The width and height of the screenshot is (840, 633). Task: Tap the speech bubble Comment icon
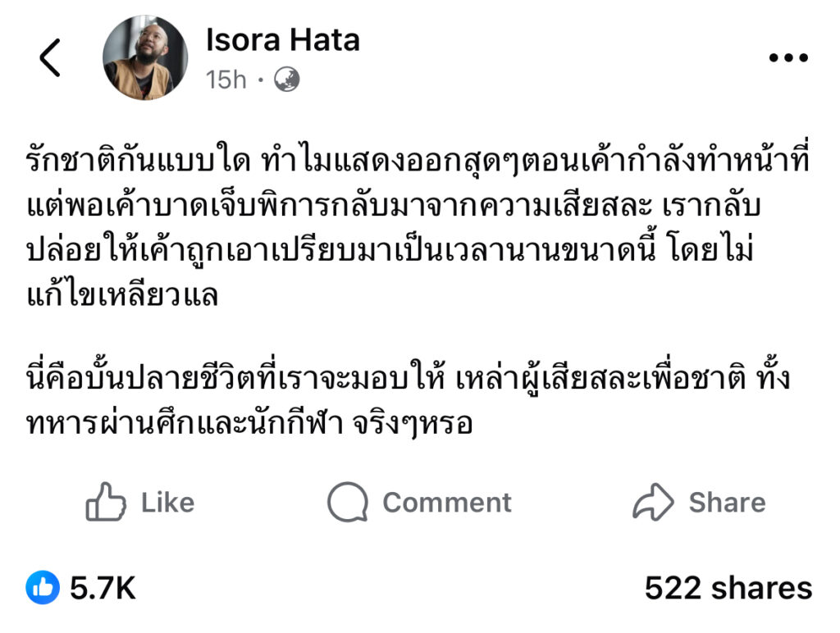click(x=347, y=502)
